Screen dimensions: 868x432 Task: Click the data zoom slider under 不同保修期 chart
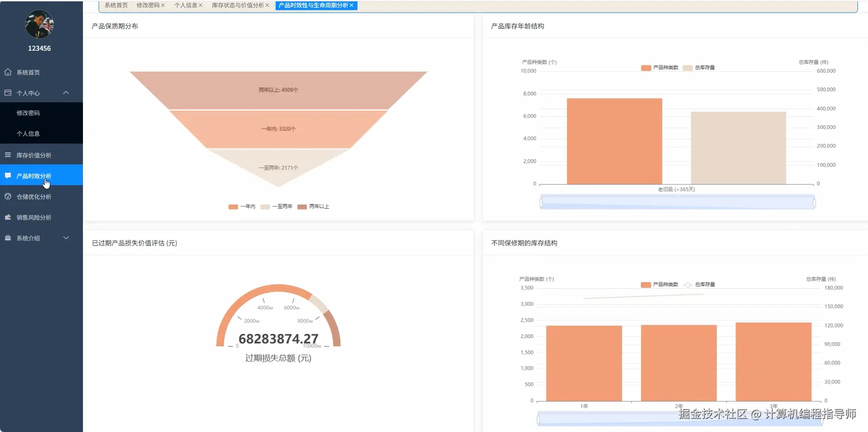tap(680, 419)
